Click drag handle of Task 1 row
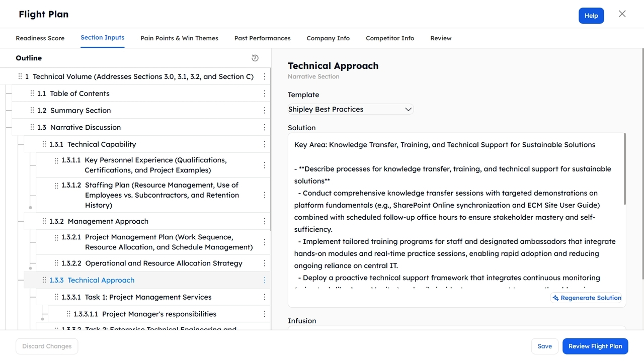The image size is (644, 362). coord(56,297)
